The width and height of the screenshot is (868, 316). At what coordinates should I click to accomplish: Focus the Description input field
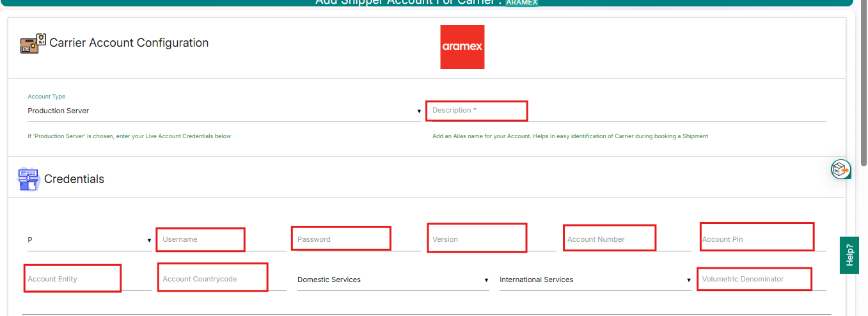[x=629, y=111]
